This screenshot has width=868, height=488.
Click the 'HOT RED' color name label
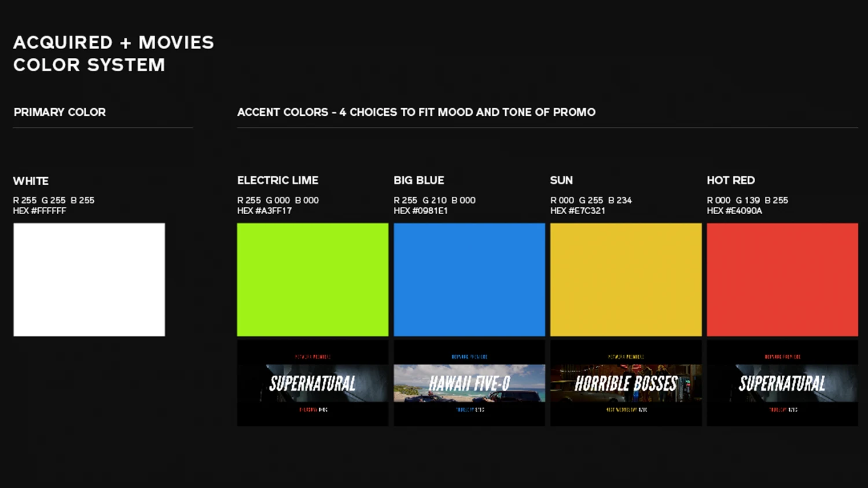pos(731,181)
